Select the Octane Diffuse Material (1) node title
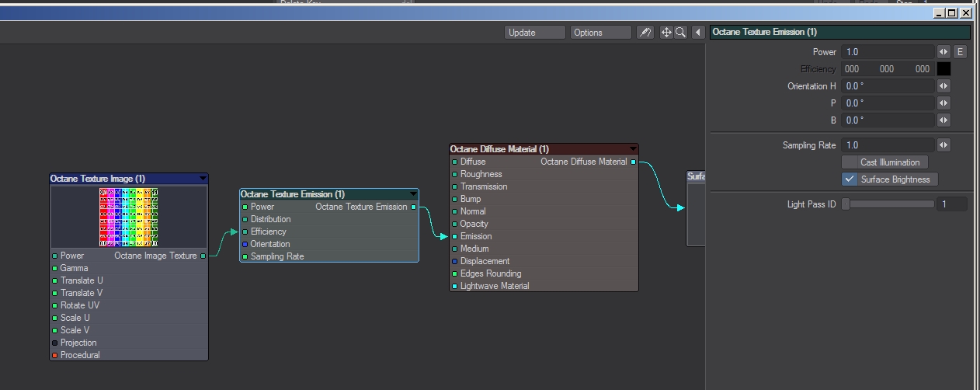This screenshot has height=390, width=980. [499, 149]
